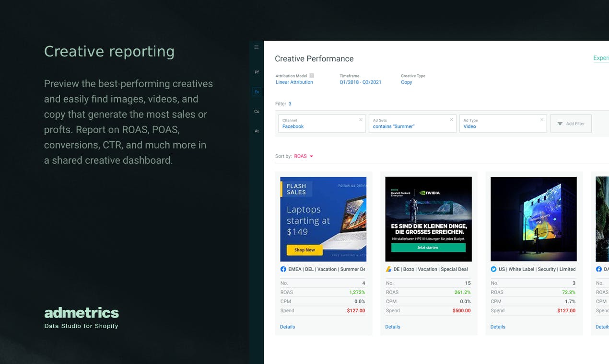This screenshot has width=609, height=364.
Task: Select the Pf sidebar item
Action: (257, 72)
